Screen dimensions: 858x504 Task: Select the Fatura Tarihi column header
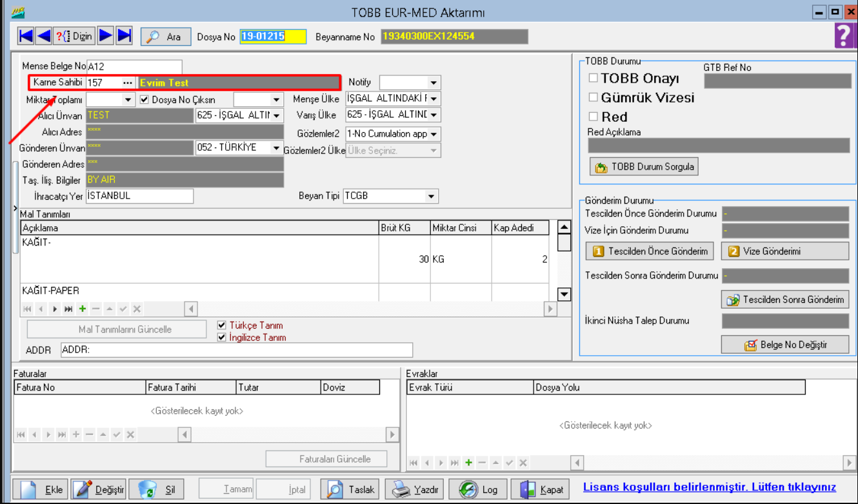191,387
